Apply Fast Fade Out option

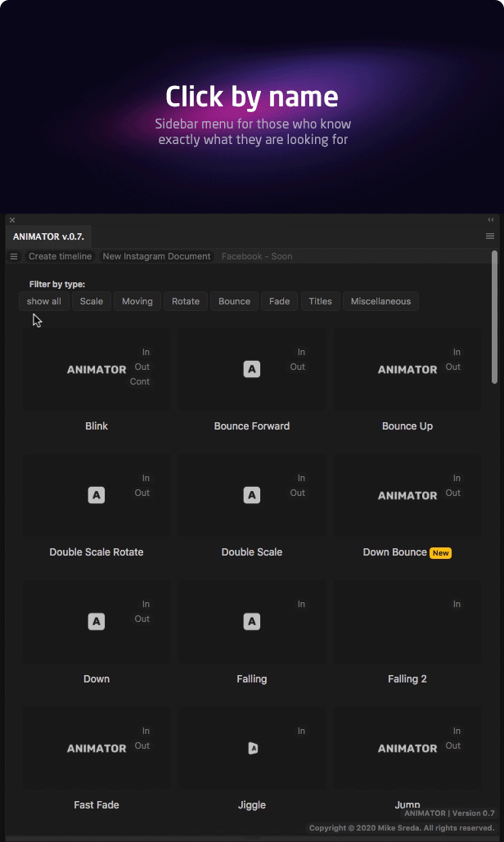tap(142, 746)
